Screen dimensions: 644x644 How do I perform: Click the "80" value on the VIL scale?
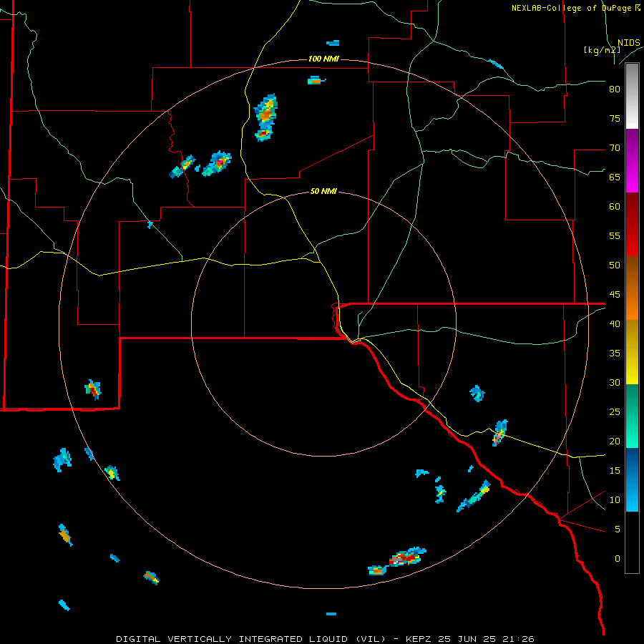coord(615,89)
